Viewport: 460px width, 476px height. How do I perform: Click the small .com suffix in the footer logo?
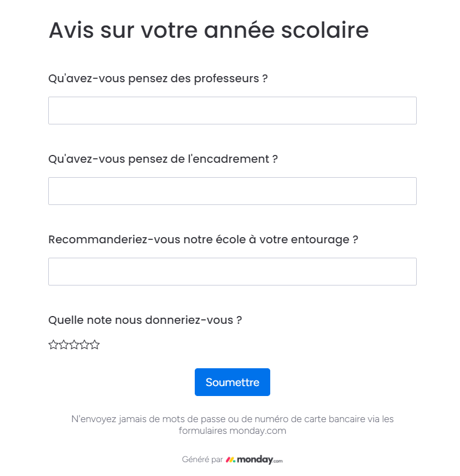click(278, 461)
